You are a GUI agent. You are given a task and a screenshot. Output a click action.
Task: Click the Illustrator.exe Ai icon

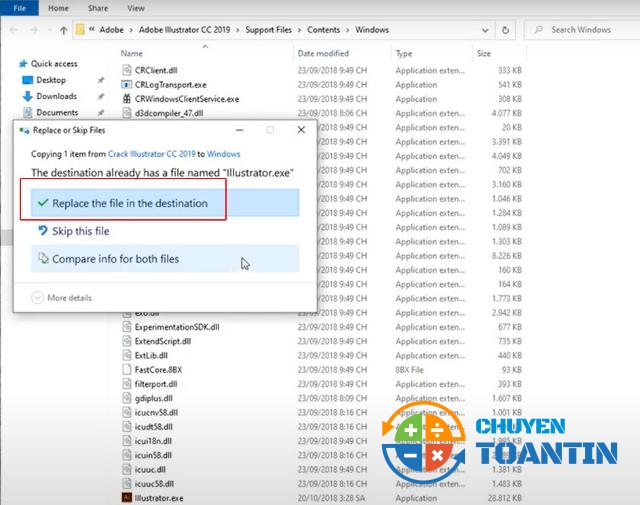click(127, 498)
